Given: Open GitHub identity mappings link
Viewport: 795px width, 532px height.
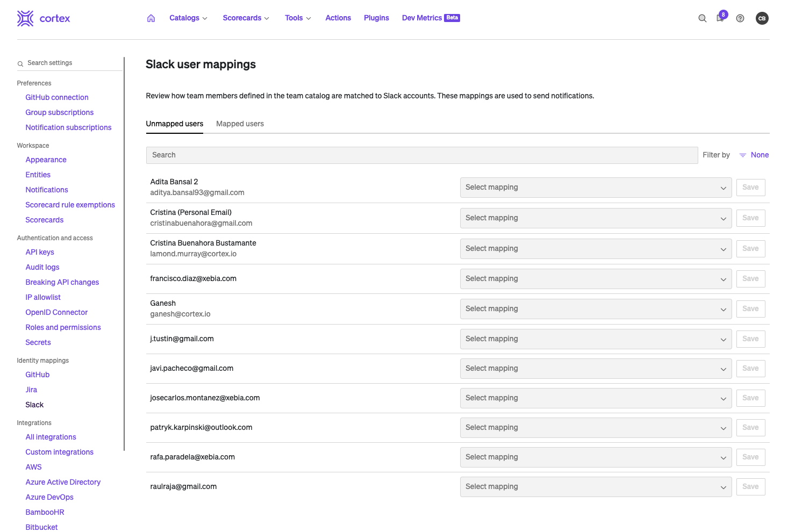Looking at the screenshot, I should 38,375.
